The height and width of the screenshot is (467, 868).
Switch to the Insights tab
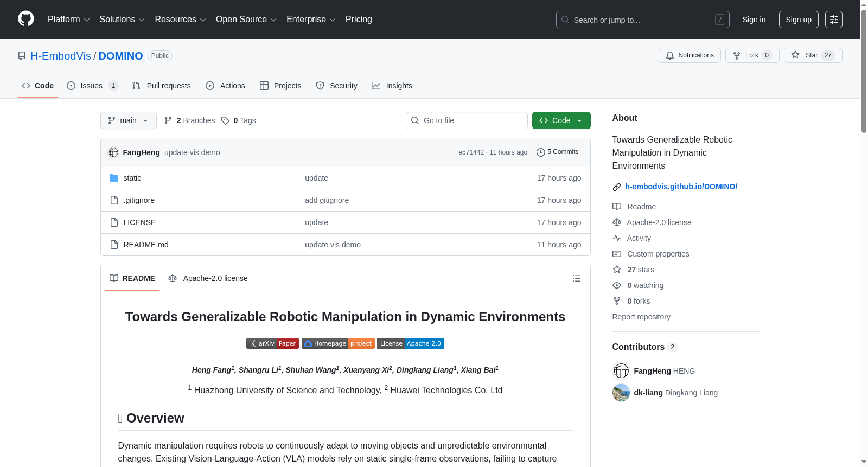[x=392, y=86]
